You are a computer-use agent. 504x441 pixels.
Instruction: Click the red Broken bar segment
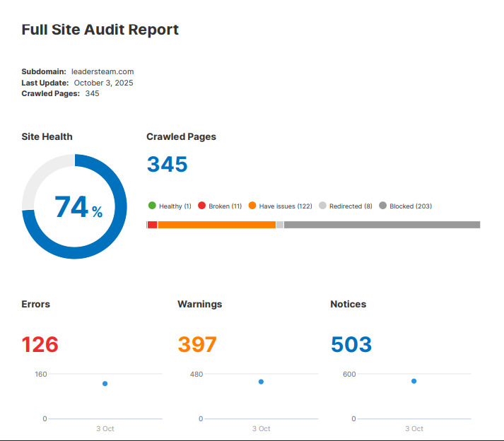point(153,225)
